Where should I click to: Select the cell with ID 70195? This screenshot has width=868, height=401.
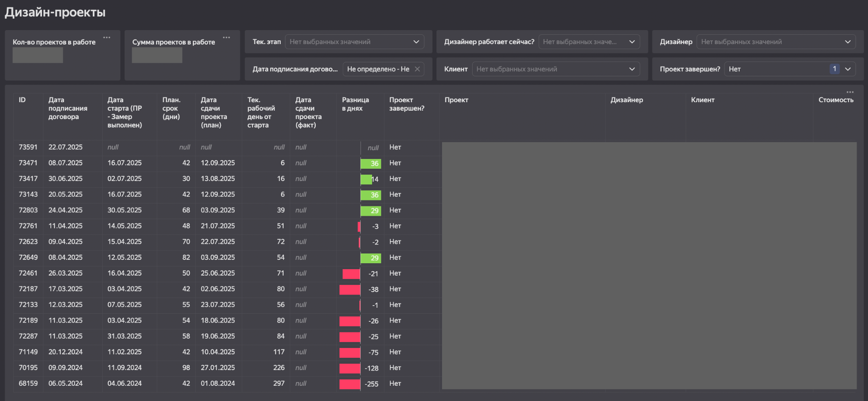(28, 368)
